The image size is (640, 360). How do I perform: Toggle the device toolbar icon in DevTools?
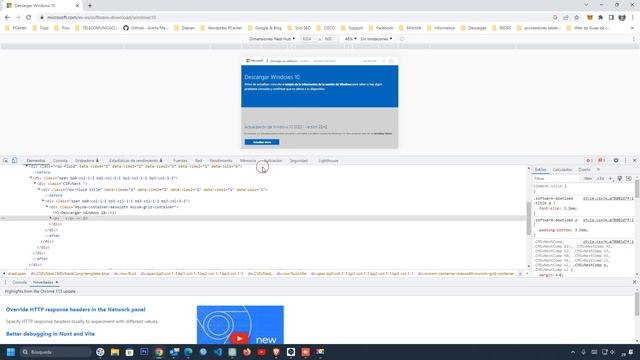[14, 161]
